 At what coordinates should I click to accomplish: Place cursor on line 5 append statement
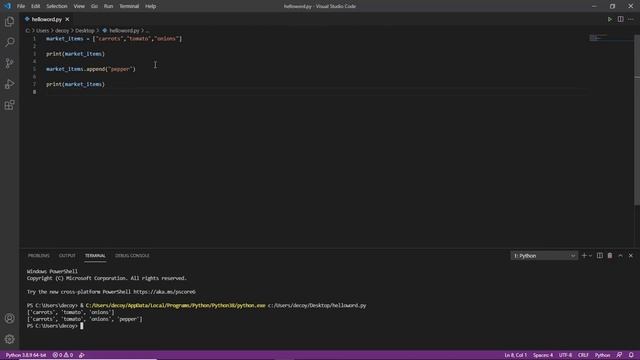pos(91,69)
